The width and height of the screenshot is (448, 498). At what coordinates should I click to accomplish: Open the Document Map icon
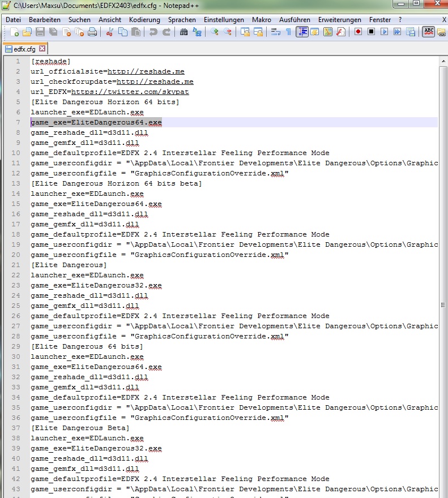pyautogui.click(x=328, y=32)
